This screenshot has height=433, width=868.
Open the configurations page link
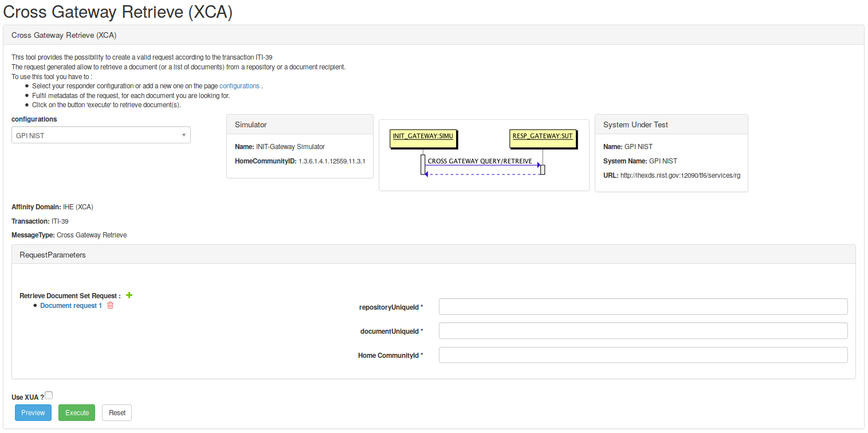(239, 86)
